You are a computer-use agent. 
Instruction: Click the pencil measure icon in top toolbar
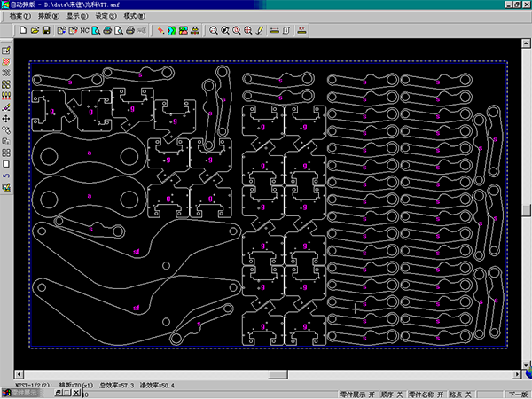(259, 30)
